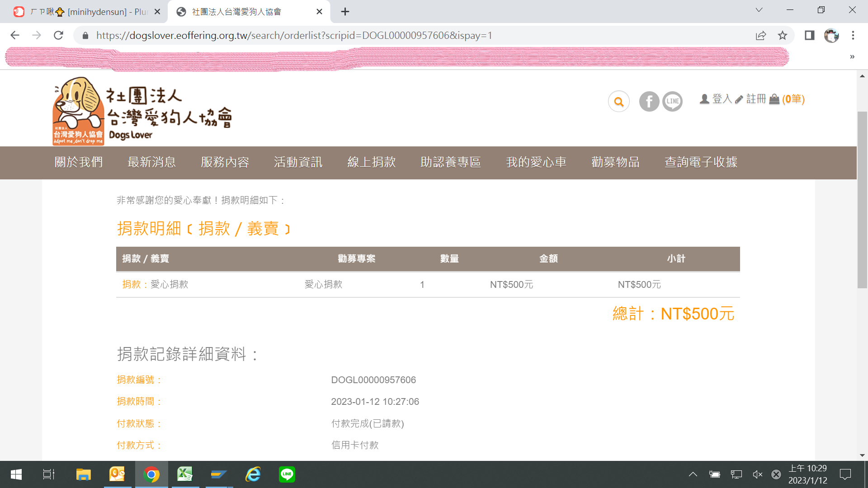This screenshot has width=868, height=488.
Task: Close the 社團法人台灣愛狗人協會 tab
Action: (x=320, y=12)
